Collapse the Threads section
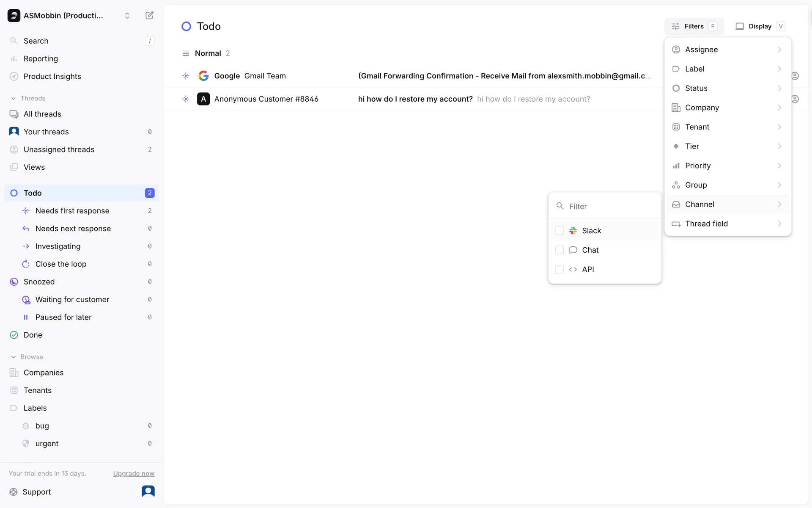This screenshot has width=812, height=508. tap(14, 98)
